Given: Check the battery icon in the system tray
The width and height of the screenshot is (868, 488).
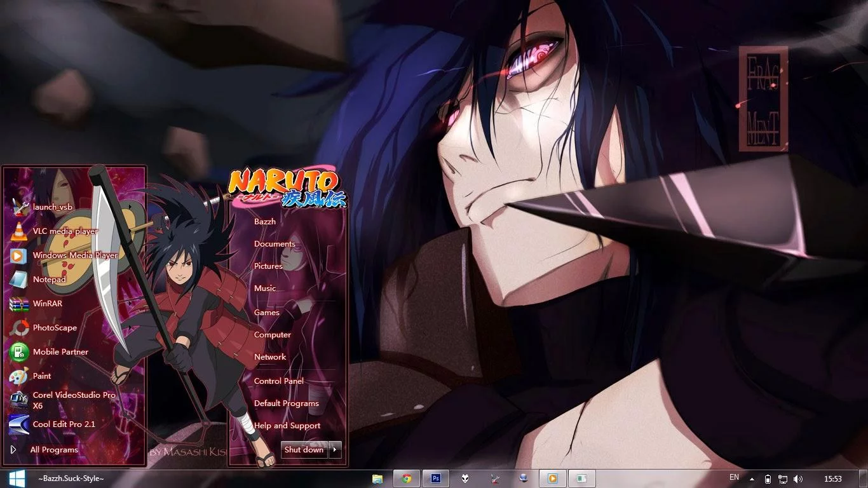Looking at the screenshot, I should point(768,479).
